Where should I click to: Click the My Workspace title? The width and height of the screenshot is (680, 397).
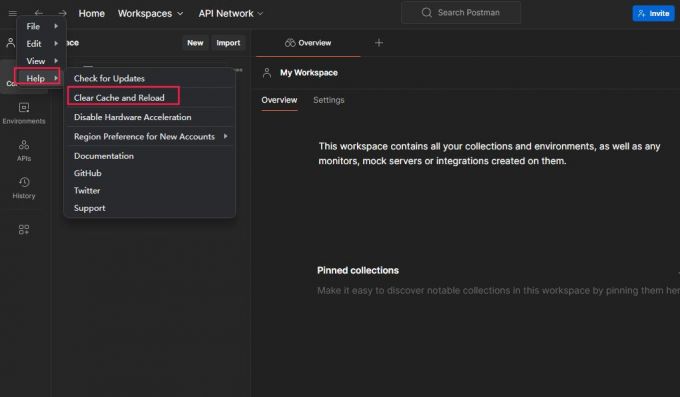coord(309,73)
